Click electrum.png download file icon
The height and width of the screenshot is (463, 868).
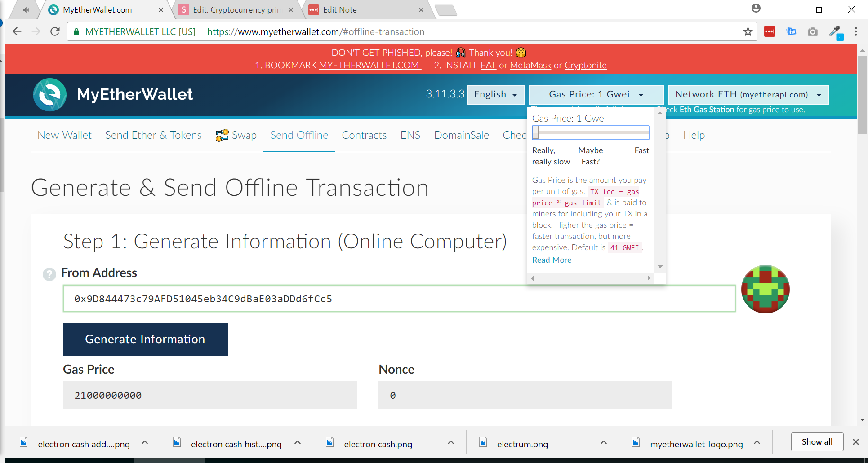(483, 442)
